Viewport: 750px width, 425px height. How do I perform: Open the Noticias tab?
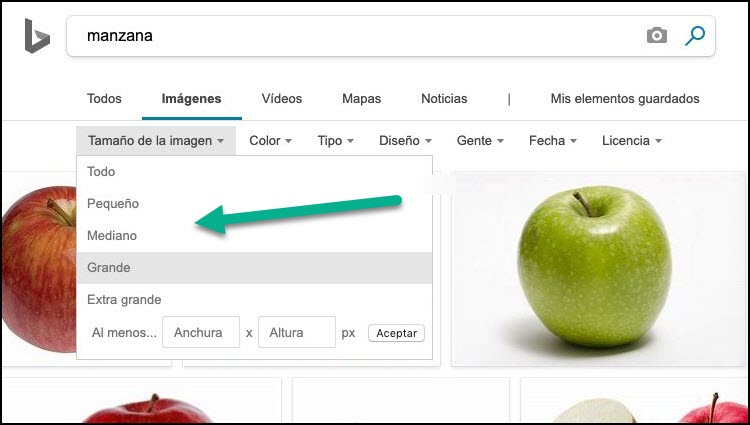(444, 98)
